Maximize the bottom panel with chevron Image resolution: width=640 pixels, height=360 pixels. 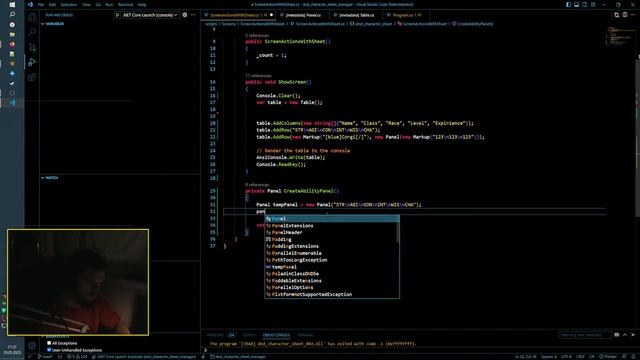click(x=625, y=335)
